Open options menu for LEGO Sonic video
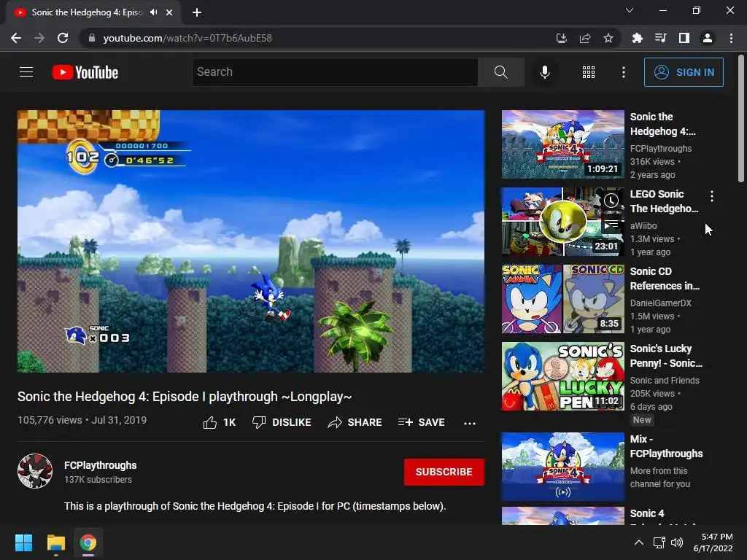This screenshot has width=747, height=560. pos(712,195)
